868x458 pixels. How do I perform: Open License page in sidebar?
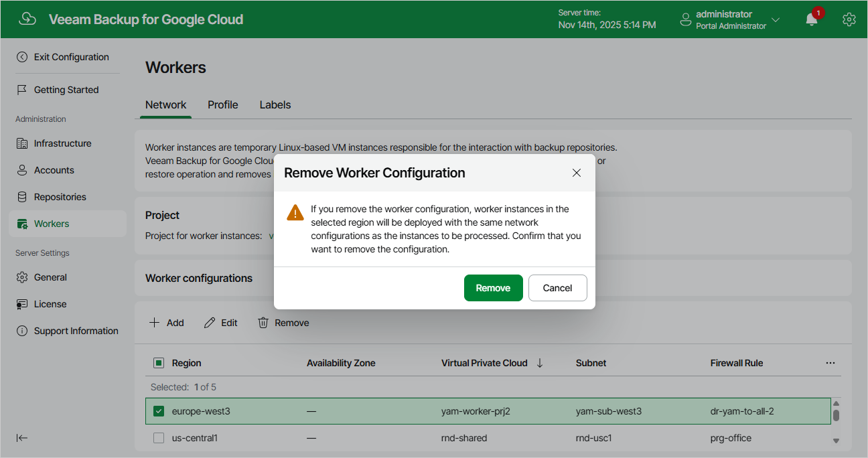click(x=50, y=304)
